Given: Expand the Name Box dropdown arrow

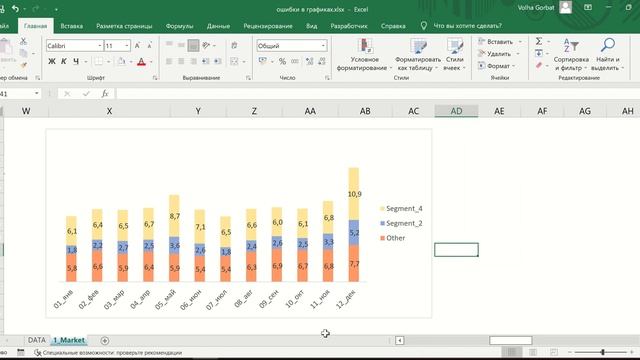Looking at the screenshot, I should pyautogui.click(x=36, y=94).
